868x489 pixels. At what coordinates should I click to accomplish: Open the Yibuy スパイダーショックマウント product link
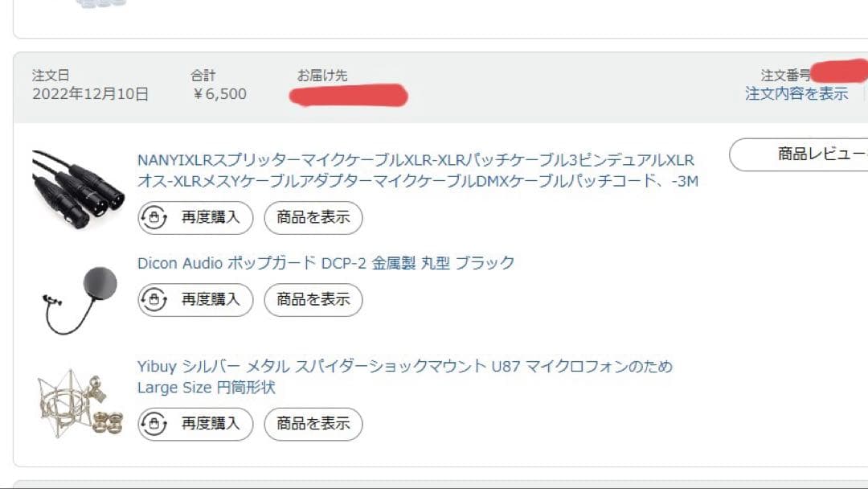(x=404, y=364)
